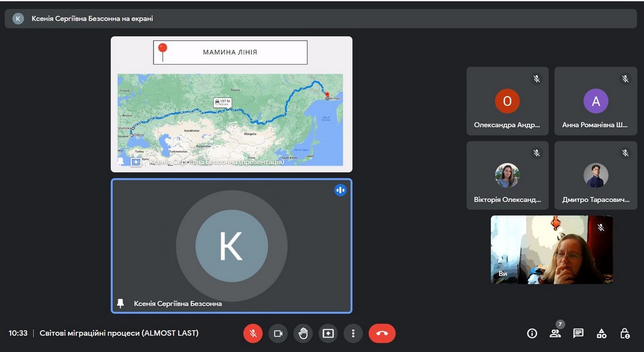Screen dimensions: 644x352
Task: Open the chat messages panel
Action: point(578,333)
